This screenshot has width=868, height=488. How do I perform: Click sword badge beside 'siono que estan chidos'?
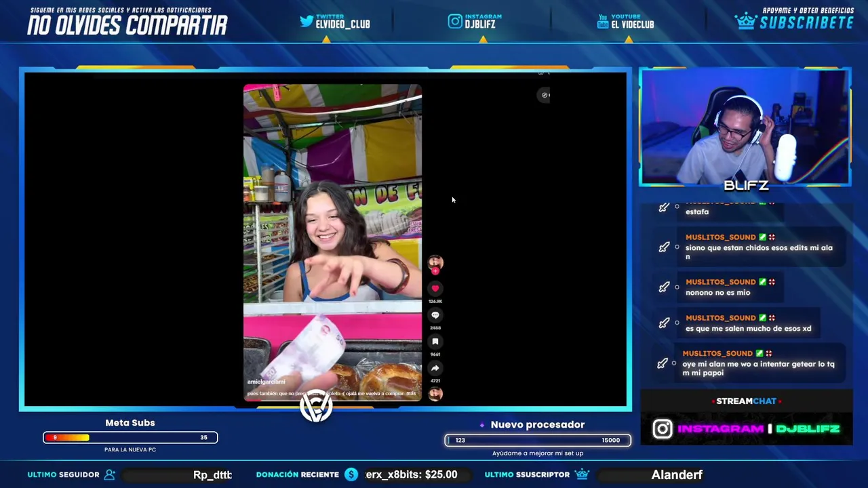(x=664, y=247)
